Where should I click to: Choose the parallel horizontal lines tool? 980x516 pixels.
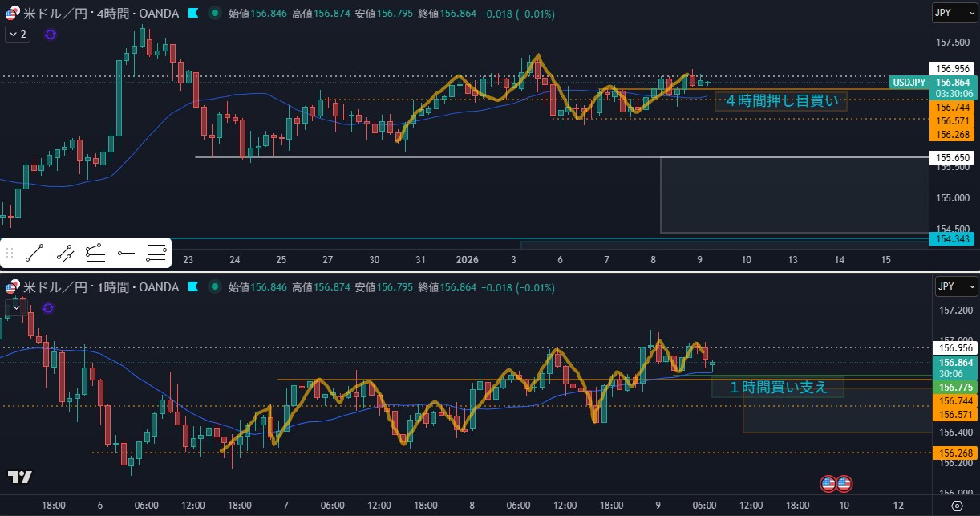pos(156,254)
